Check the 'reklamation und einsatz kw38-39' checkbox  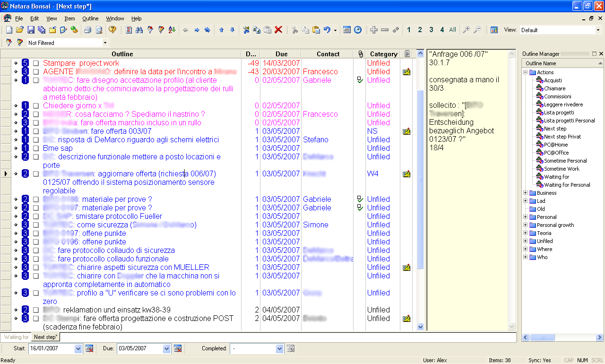click(35, 310)
